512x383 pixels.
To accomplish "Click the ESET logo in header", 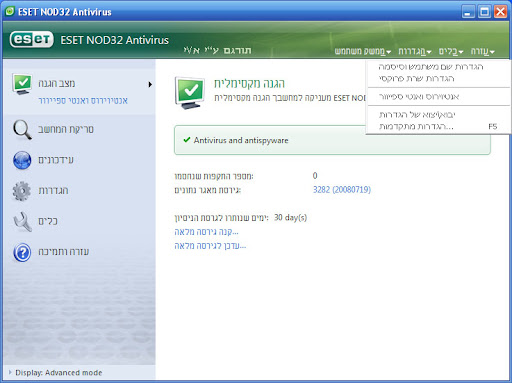I will coord(32,40).
